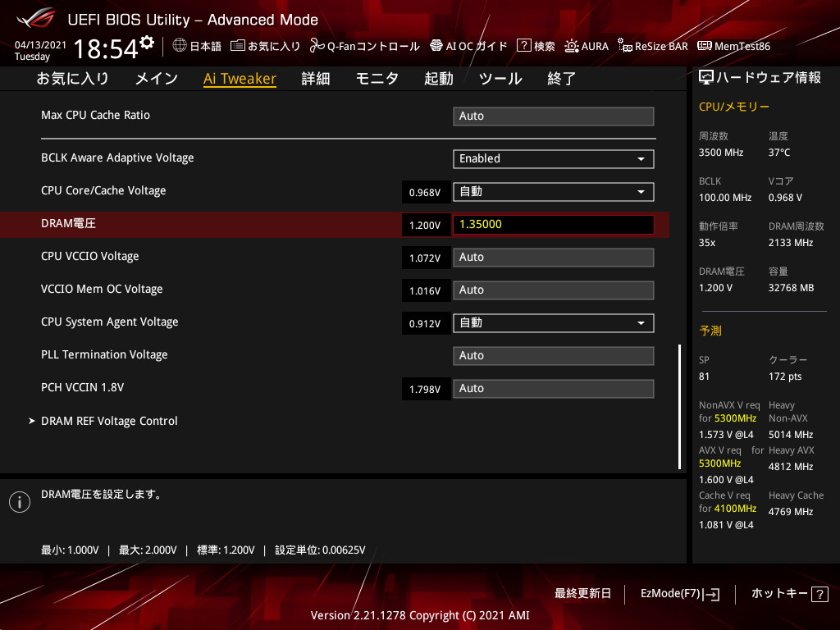Click the 1.798V PCH readout
This screenshot has width=840, height=630.
425,390
